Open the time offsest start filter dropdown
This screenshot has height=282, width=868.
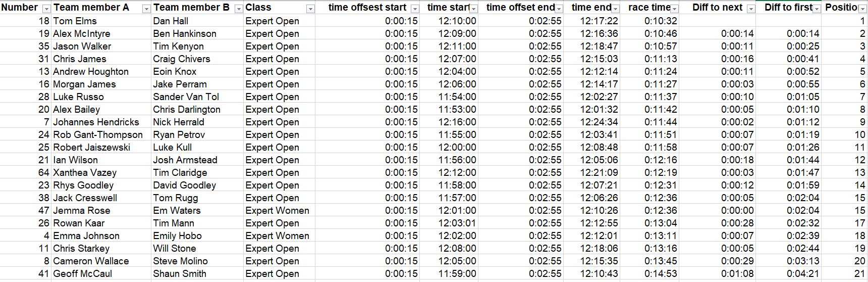coord(415,9)
